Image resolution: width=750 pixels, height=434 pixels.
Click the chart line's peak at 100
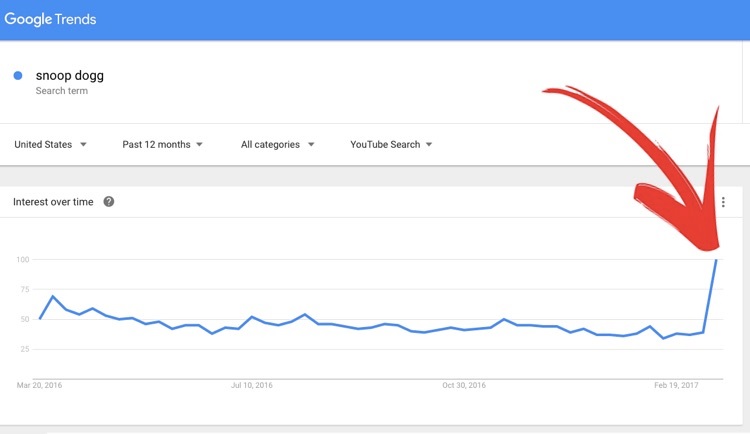coord(716,260)
